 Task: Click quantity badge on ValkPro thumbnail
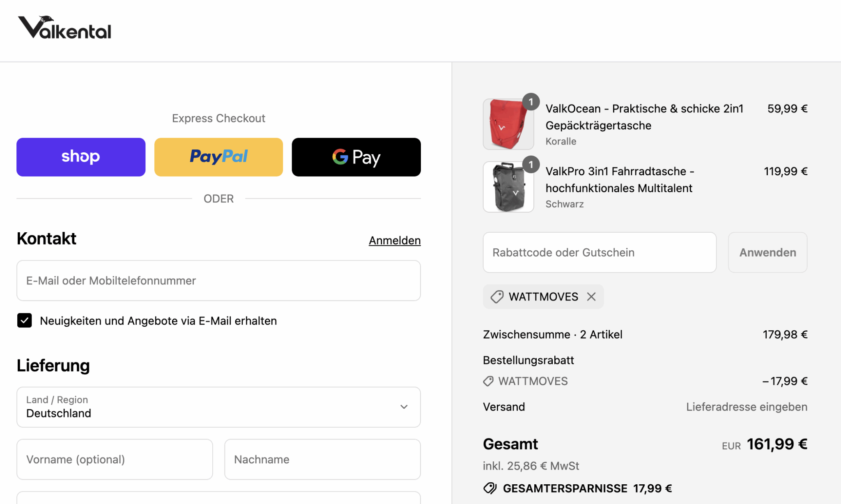[x=531, y=165]
